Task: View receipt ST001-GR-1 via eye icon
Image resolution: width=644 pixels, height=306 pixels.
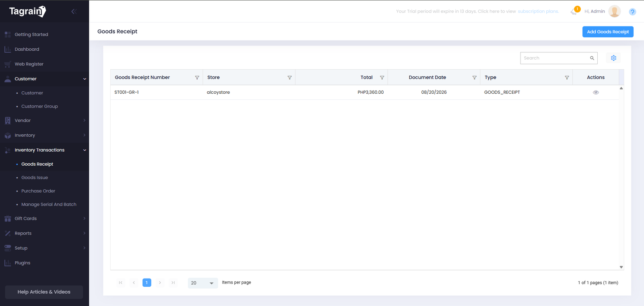Action: pos(596,92)
